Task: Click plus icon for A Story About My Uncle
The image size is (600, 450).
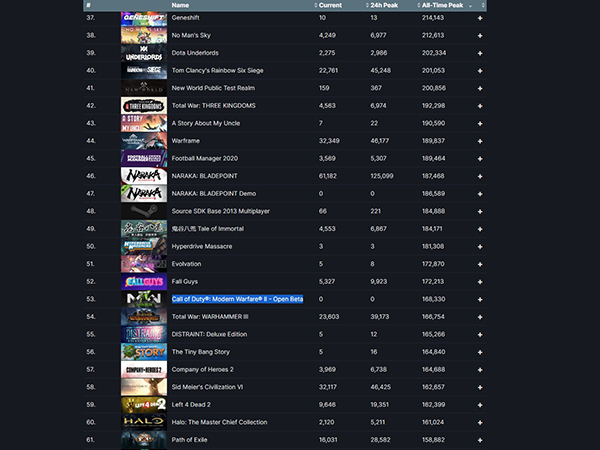Action: coord(480,124)
